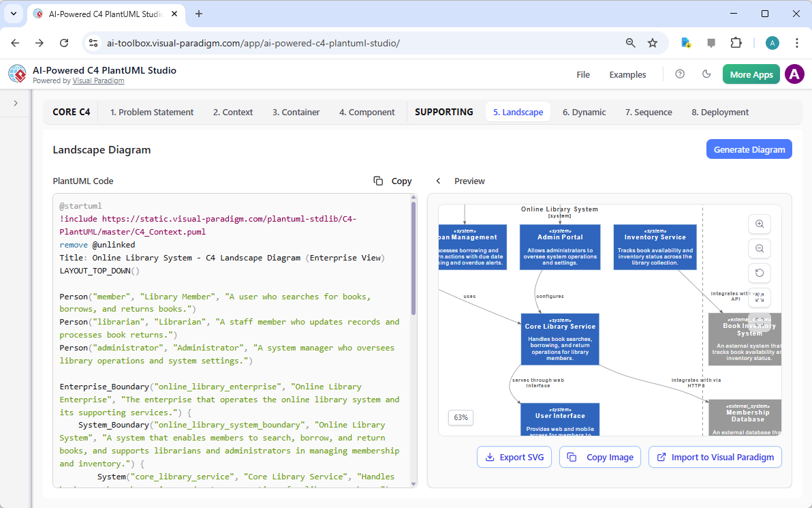
Task: Toggle dark mode moon icon
Action: pos(706,74)
